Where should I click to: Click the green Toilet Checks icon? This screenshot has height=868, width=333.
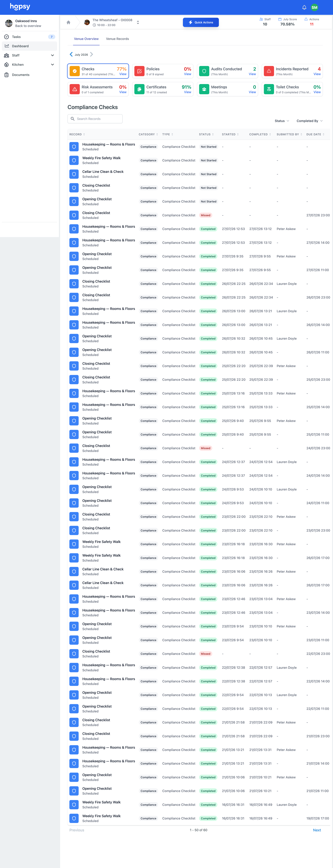[269, 89]
